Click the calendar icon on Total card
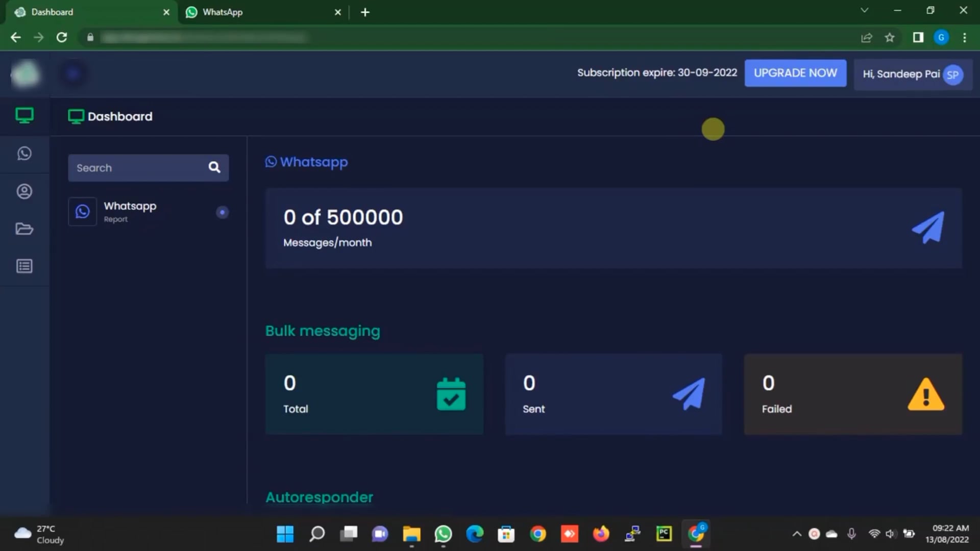 point(451,394)
